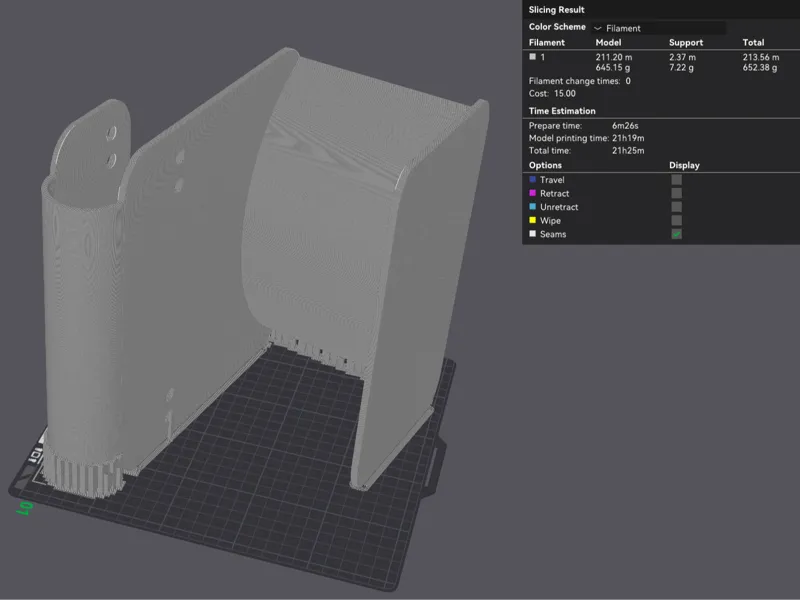Screen dimensions: 800x600
Task: Click the Filament column header
Action: pyautogui.click(x=546, y=42)
